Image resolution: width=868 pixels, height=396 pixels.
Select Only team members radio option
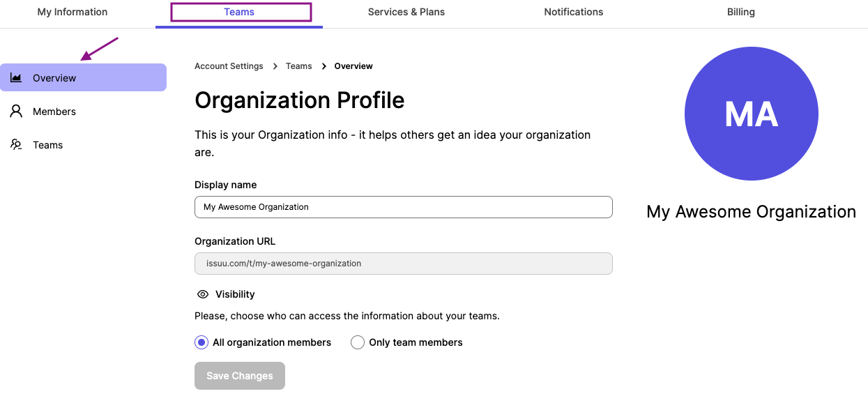point(358,342)
